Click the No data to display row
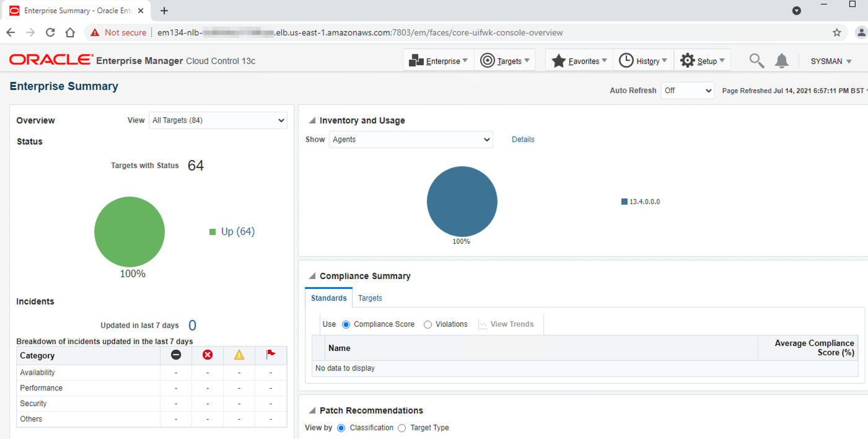The image size is (868, 439). [585, 368]
